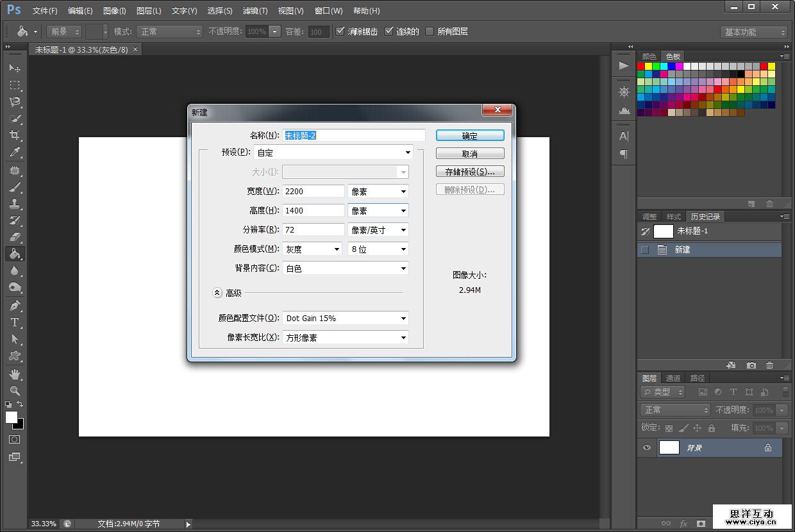The image size is (795, 532).
Task: Select the Zoom tool
Action: pyautogui.click(x=15, y=390)
